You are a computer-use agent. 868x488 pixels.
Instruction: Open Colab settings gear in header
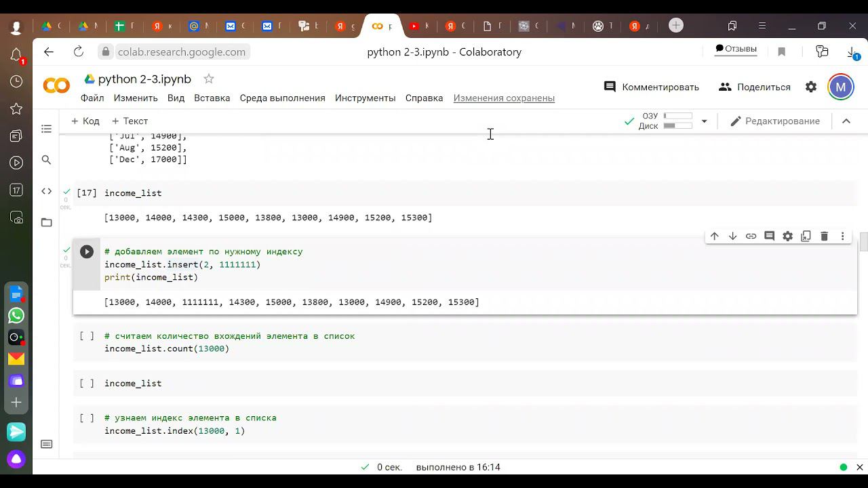click(811, 87)
